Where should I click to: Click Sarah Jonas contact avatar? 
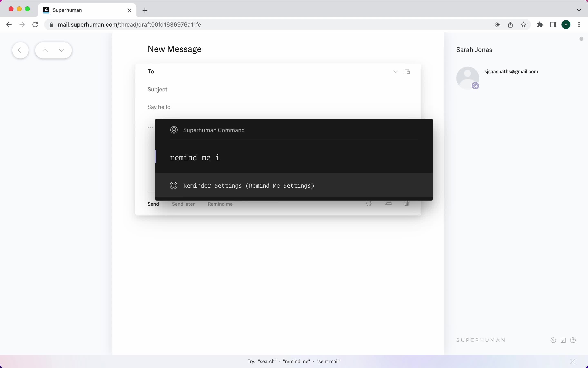468,78
